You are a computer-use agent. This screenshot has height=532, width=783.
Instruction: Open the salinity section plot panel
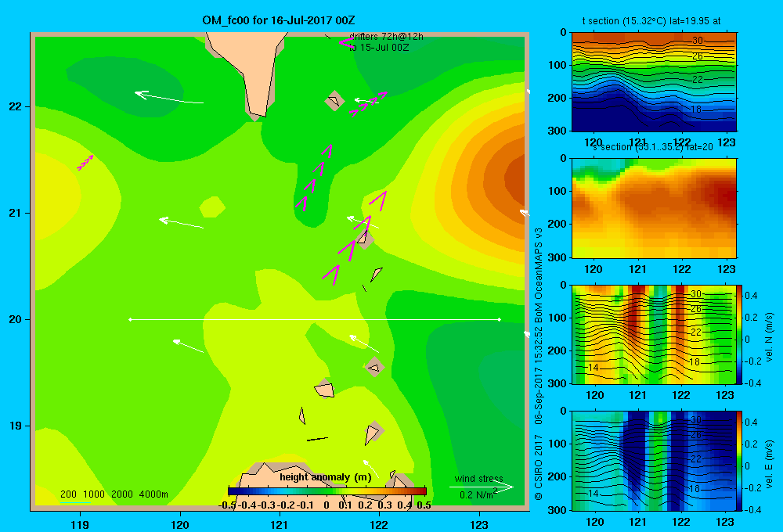point(654,208)
